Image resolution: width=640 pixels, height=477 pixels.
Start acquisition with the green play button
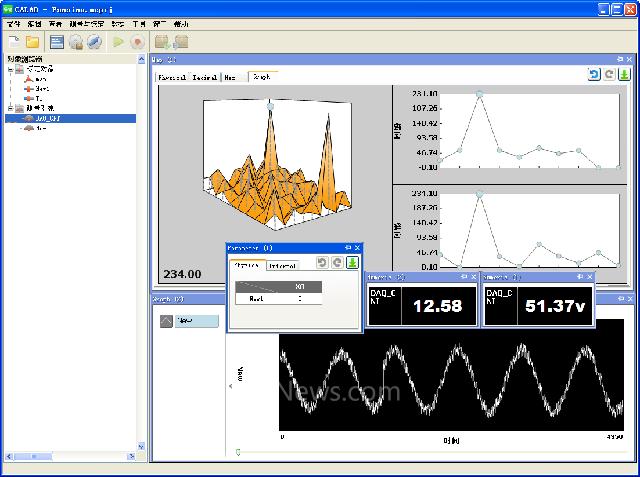tap(118, 42)
